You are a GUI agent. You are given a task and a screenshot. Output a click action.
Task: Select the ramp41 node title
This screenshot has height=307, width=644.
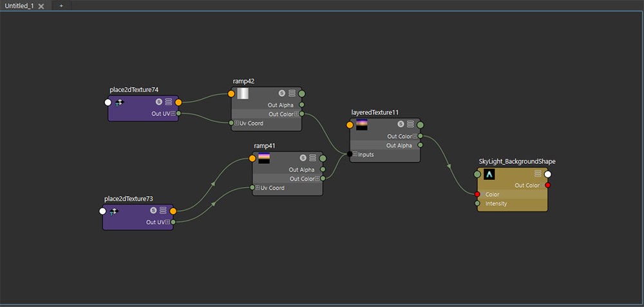pyautogui.click(x=265, y=146)
